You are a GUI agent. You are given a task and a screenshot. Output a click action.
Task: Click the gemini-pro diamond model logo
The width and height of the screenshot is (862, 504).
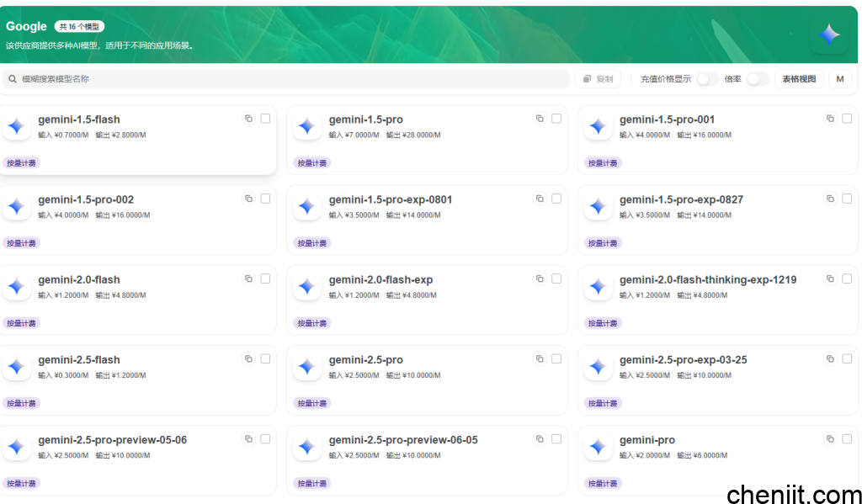[598, 446]
